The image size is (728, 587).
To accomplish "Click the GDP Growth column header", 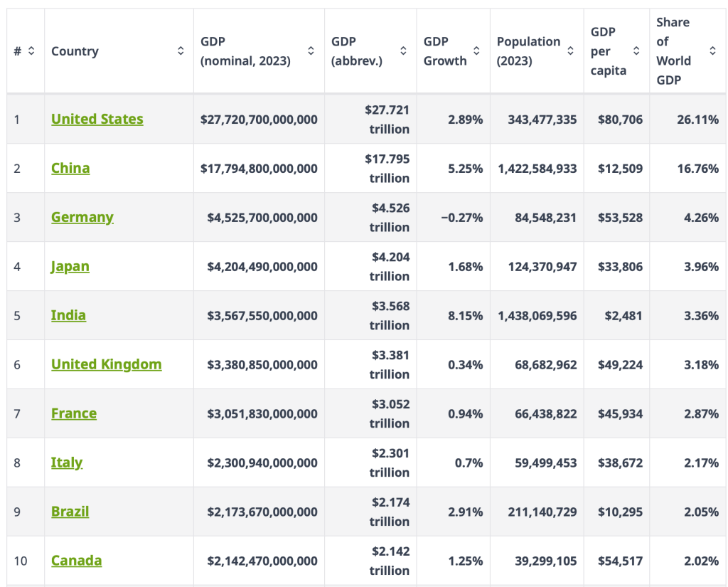I will [445, 51].
